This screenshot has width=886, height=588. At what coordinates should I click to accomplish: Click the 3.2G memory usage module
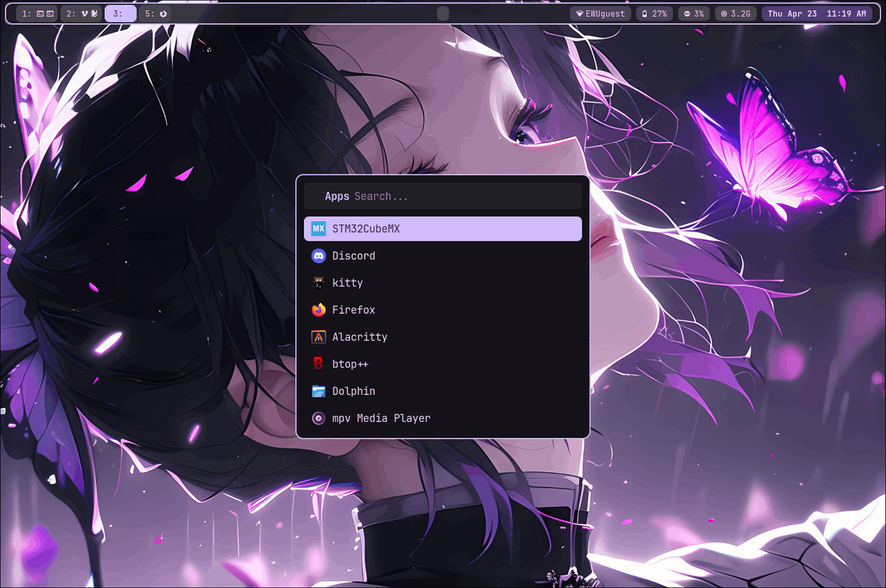[x=735, y=13]
